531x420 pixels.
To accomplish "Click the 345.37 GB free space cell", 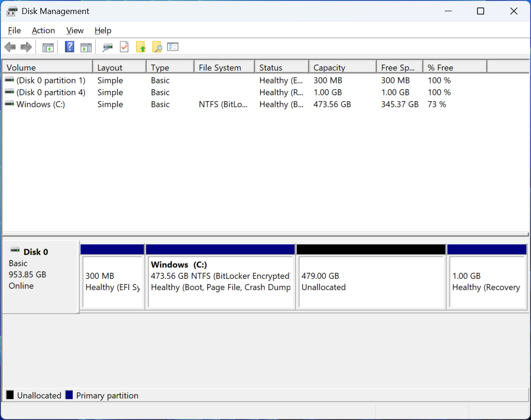I will (400, 104).
